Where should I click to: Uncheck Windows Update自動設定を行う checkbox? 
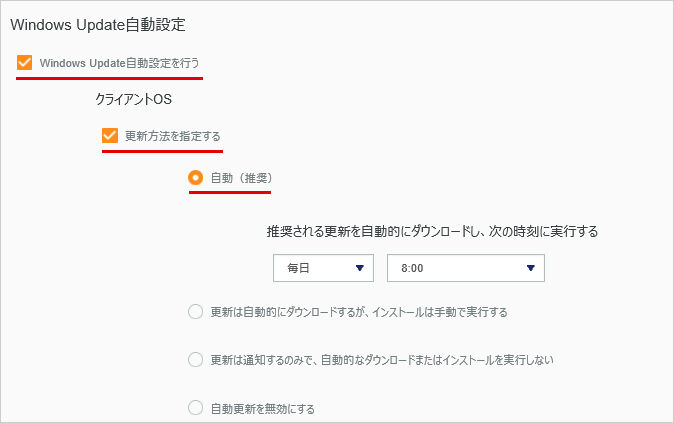[x=25, y=62]
